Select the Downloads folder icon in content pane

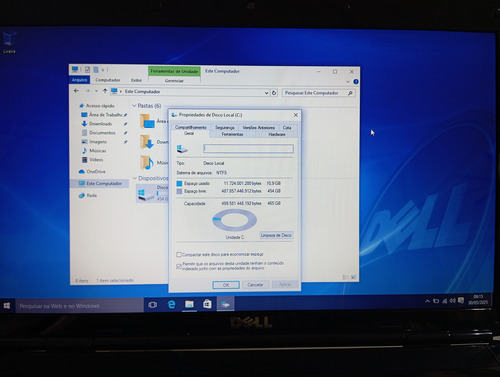pyautogui.click(x=147, y=142)
